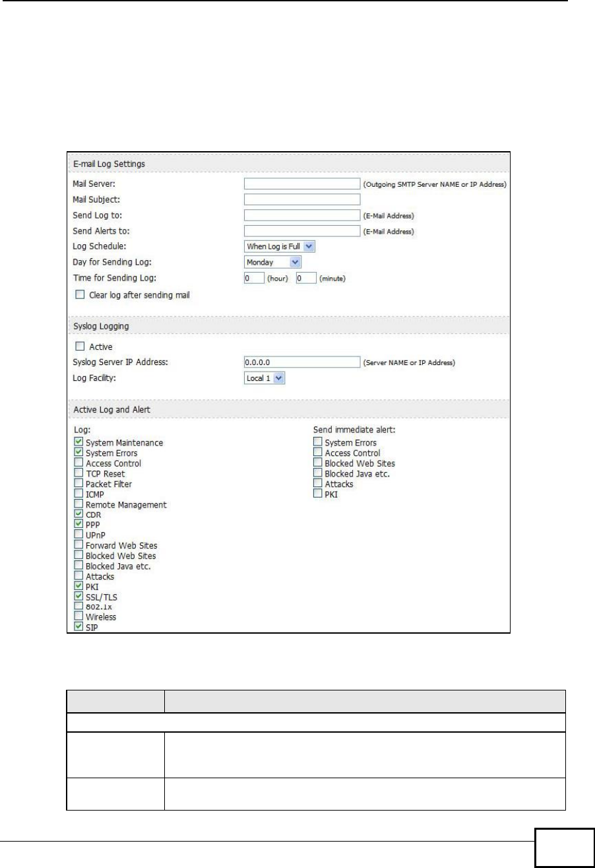
Task: Uncheck the SIP log checkbox
Action: (x=79, y=627)
